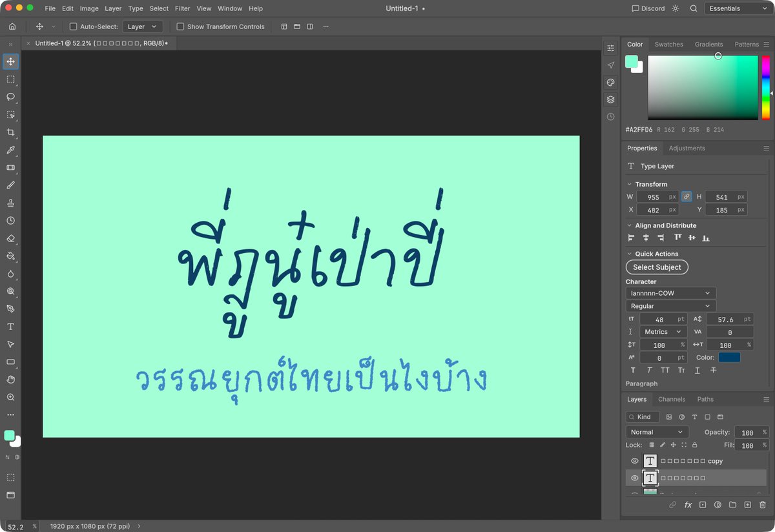Screen dimensions: 775x532
Task: Toggle Underline text style
Action: 697,371
